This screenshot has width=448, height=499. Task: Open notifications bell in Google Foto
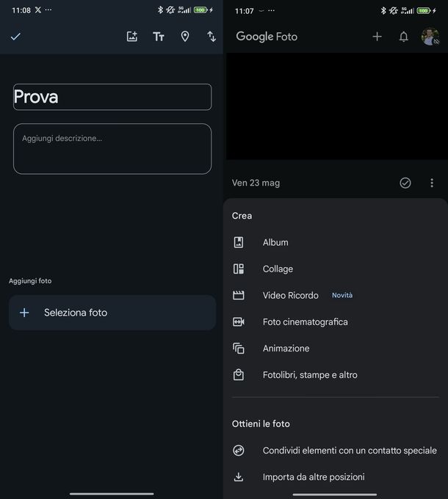pyautogui.click(x=404, y=37)
